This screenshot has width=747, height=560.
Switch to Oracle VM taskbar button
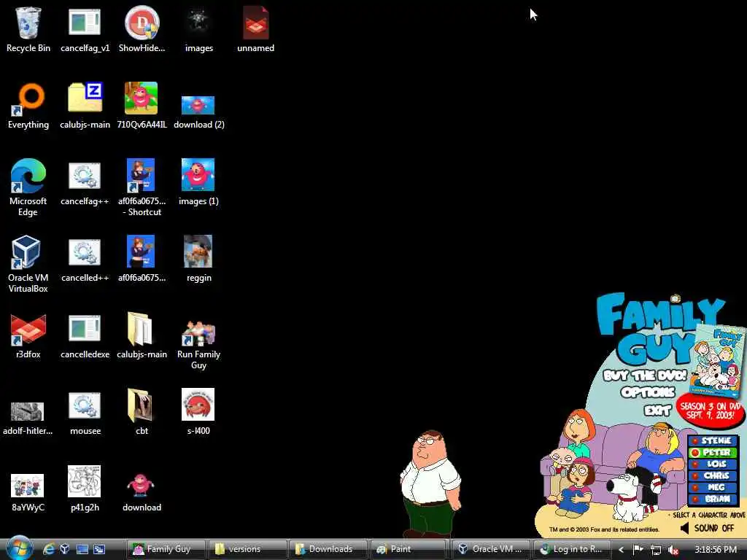point(491,549)
